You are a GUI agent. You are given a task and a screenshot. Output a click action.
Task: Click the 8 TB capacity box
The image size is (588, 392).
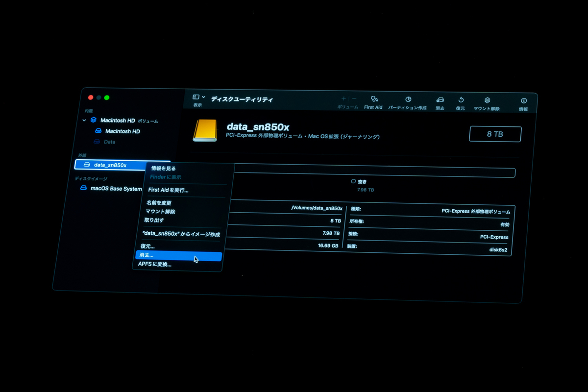(495, 134)
